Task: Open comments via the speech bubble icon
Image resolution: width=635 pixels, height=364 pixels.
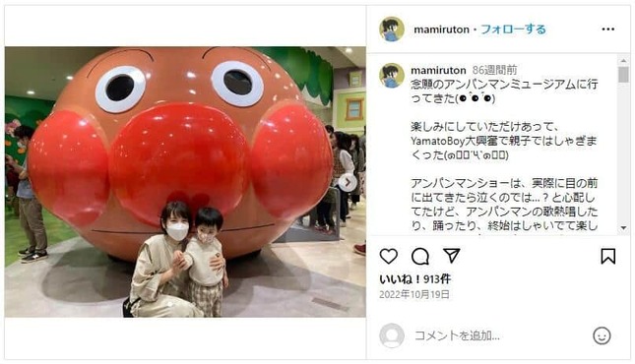Action: click(x=420, y=257)
